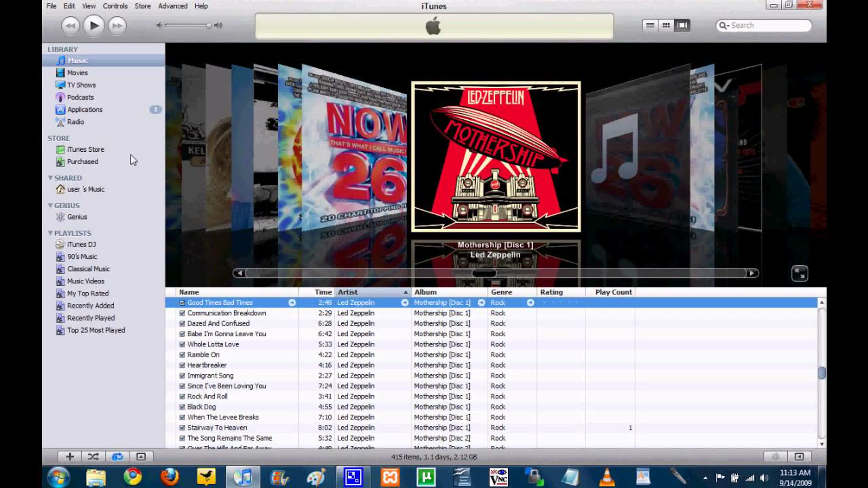Switch to List view icon
868x488 pixels.
click(650, 25)
